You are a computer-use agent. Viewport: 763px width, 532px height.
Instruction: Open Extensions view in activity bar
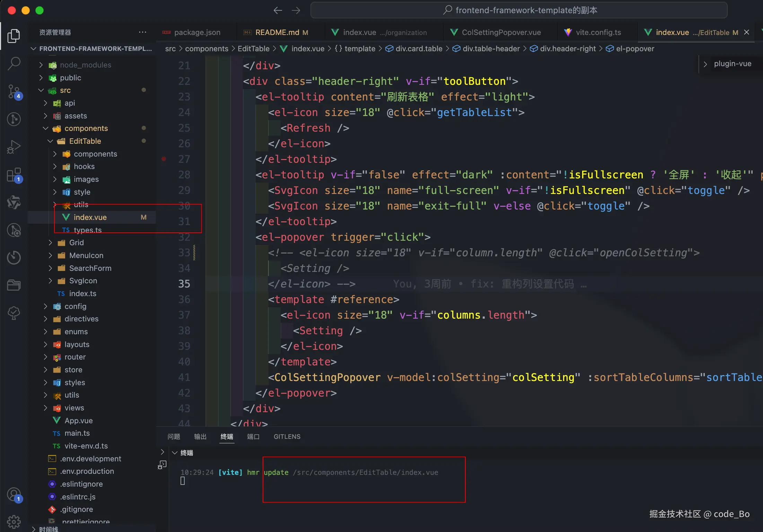14,175
